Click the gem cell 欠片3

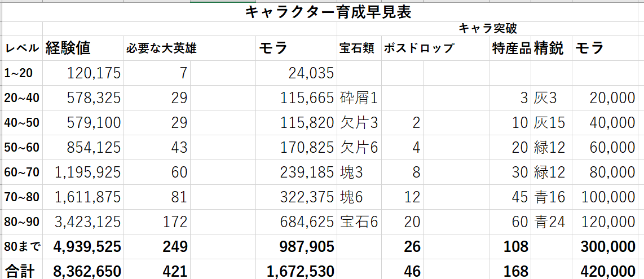(359, 123)
